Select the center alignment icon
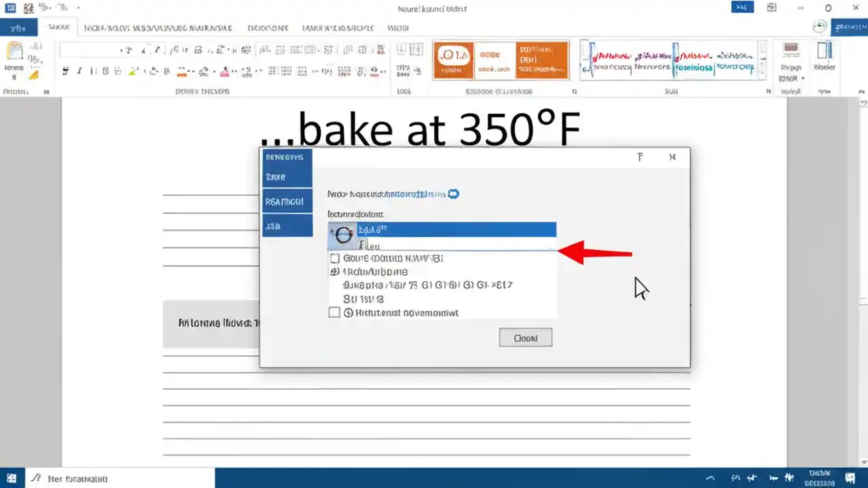Viewport: 868px width, 488px height. [x=285, y=70]
